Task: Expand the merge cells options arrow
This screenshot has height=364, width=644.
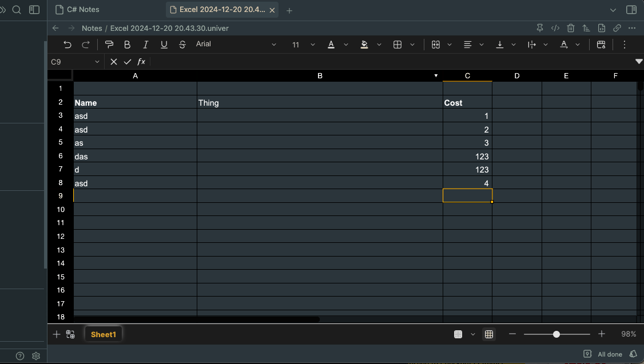Action: tap(450, 45)
